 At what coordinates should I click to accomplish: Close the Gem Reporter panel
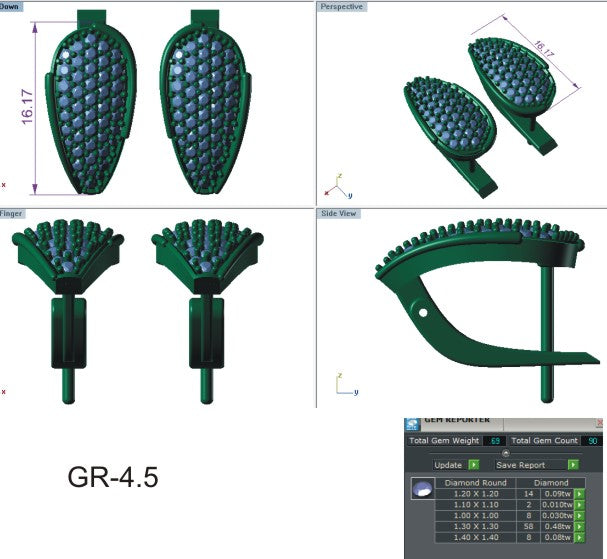click(599, 424)
